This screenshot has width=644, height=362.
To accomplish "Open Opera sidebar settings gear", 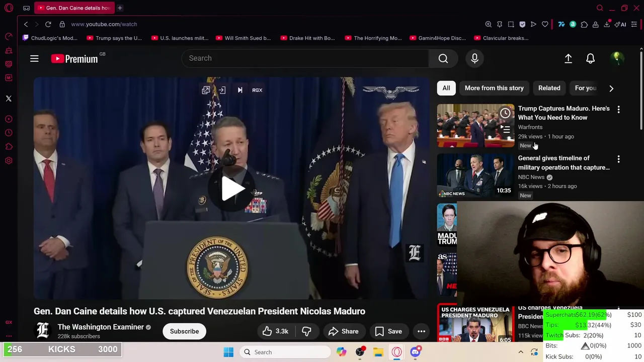I will pyautogui.click(x=9, y=161).
